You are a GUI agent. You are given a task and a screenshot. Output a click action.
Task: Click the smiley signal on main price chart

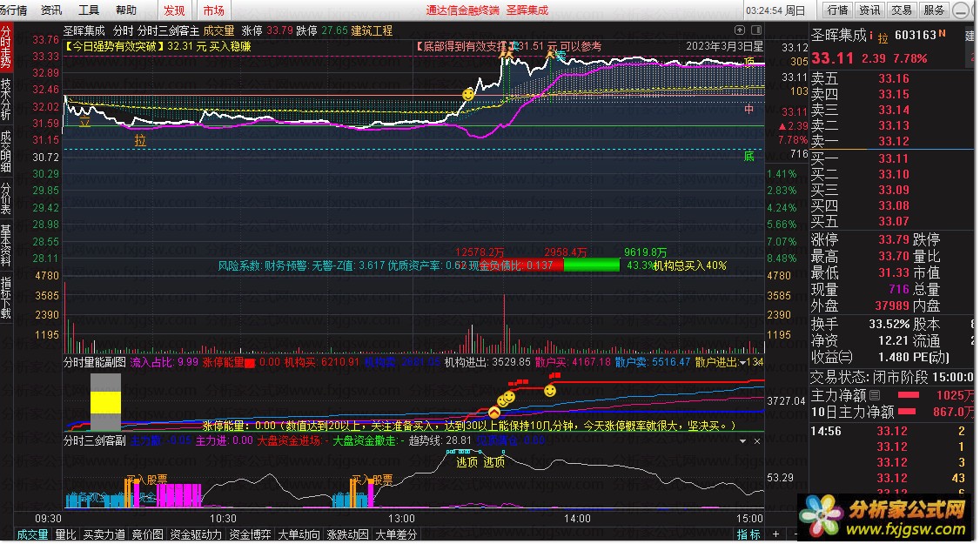467,94
